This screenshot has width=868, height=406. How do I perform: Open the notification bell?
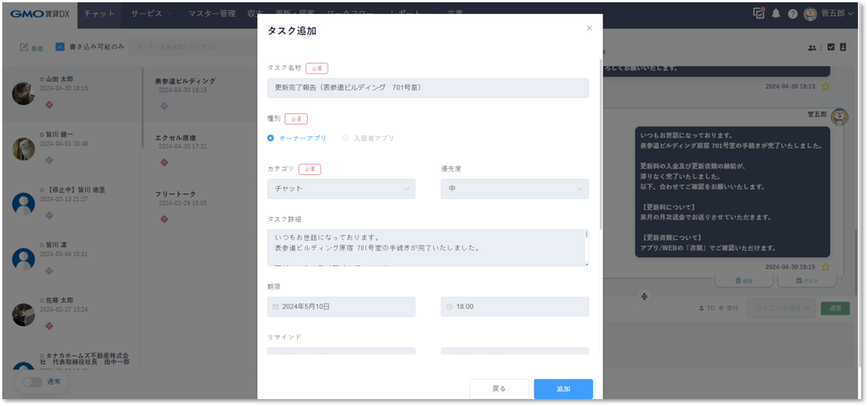776,14
